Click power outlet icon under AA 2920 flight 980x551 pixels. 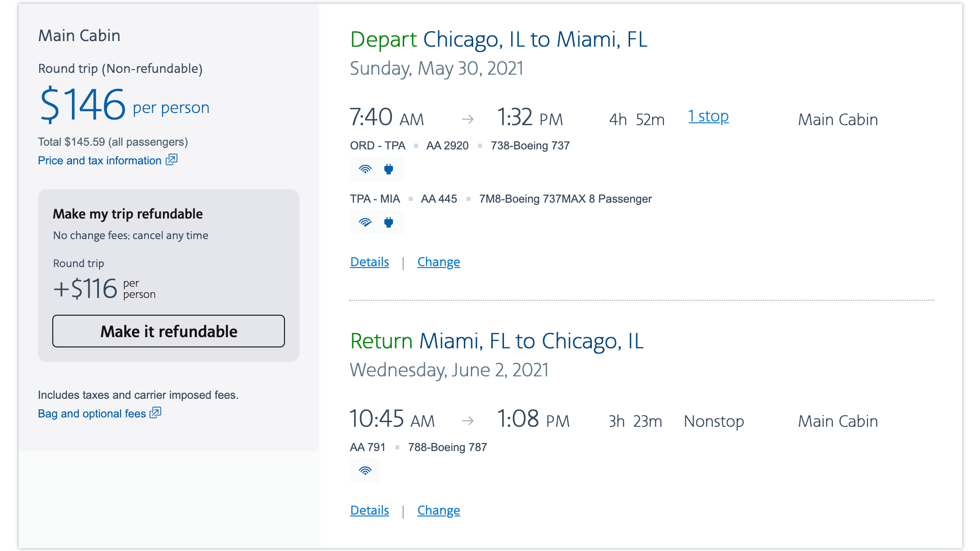389,169
